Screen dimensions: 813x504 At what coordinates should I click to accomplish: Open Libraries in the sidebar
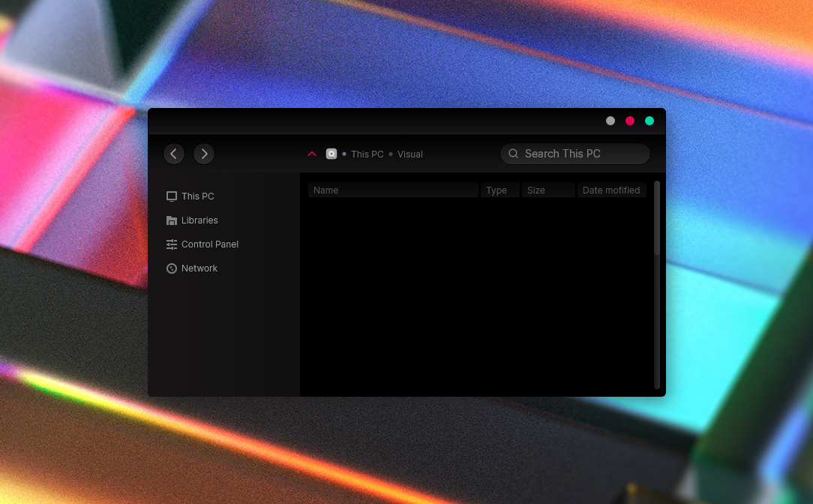pos(192,220)
